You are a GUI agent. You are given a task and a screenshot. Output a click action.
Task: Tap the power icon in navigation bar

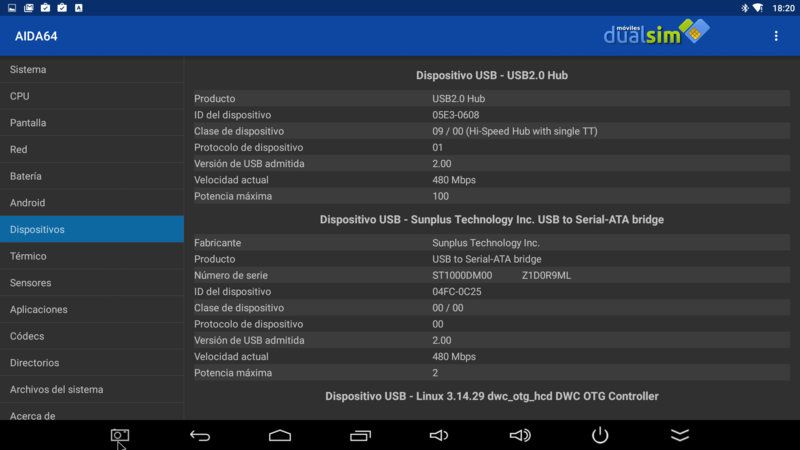(600, 435)
